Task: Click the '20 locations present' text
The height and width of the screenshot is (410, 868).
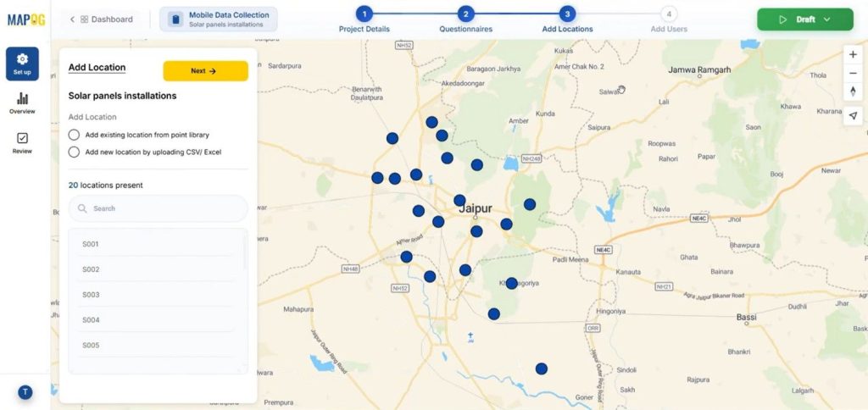Action: coord(106,186)
